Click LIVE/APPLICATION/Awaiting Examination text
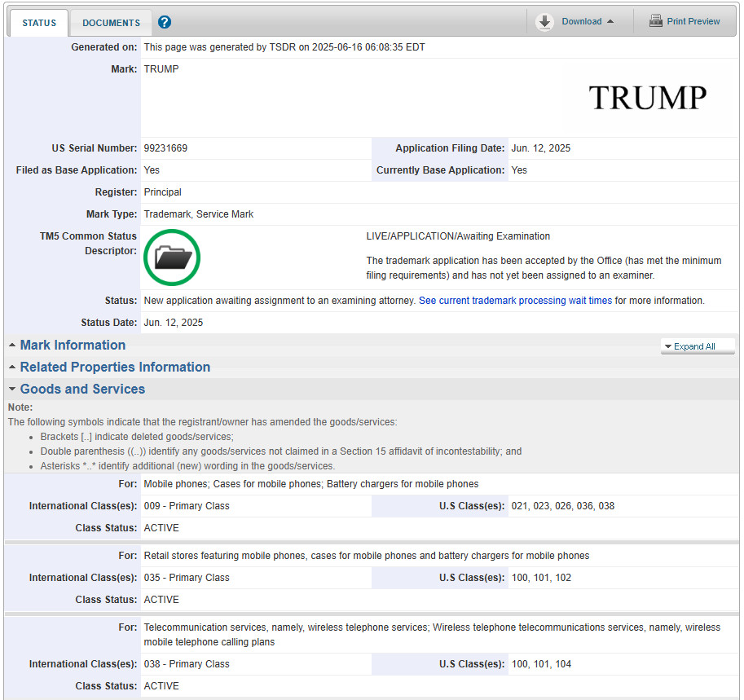 click(x=458, y=236)
